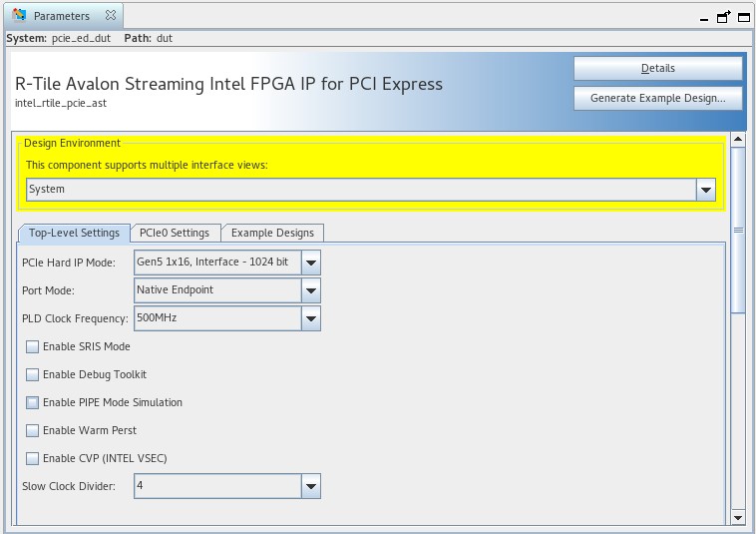The height and width of the screenshot is (534, 756).
Task: Enable SRIS Mode checkbox
Action: point(33,347)
